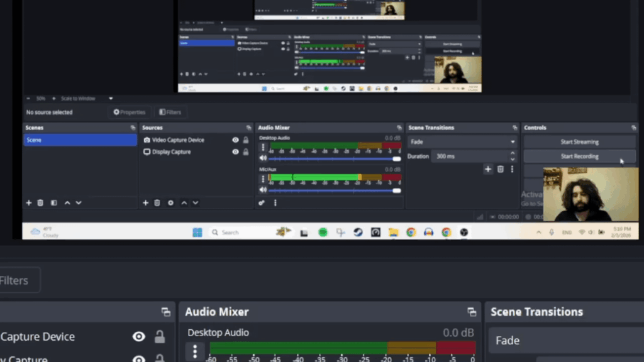Click the add-source plus icon under Sources list
This screenshot has height=362, width=644.
146,203
